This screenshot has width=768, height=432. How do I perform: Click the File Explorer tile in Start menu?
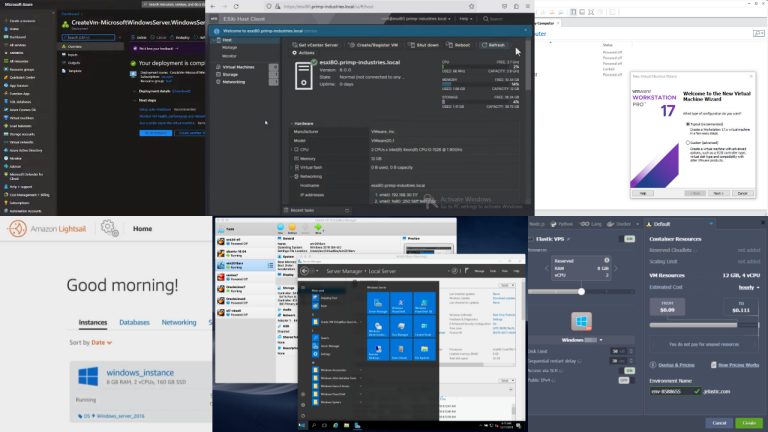424,349
